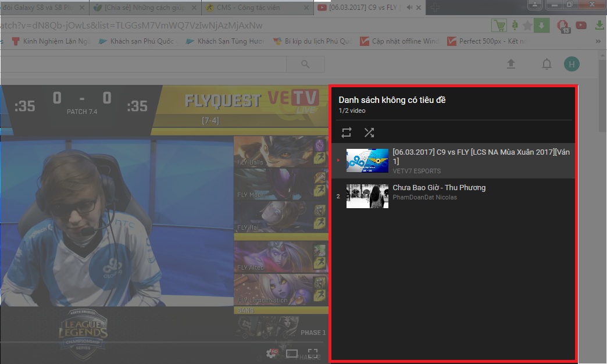Screen dimensions: 607x364
Task: Unmute the tab playing C9 vs FLY
Action: (x=410, y=8)
